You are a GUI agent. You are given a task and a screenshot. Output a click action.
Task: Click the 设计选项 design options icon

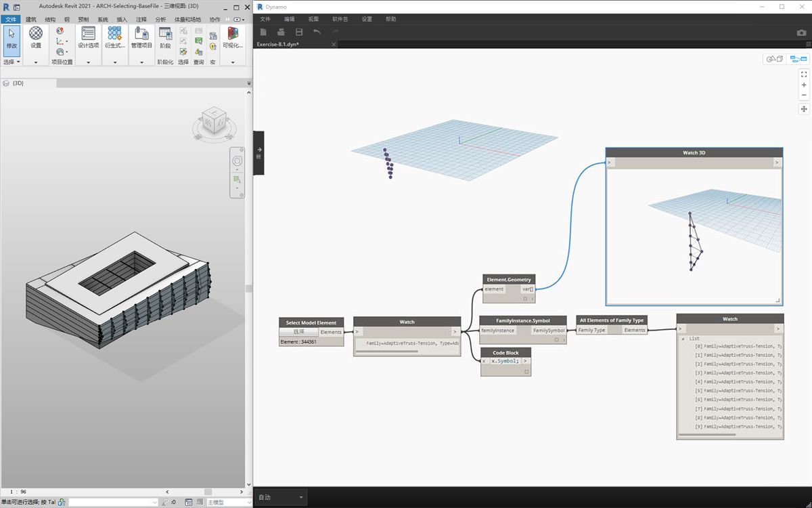point(88,38)
